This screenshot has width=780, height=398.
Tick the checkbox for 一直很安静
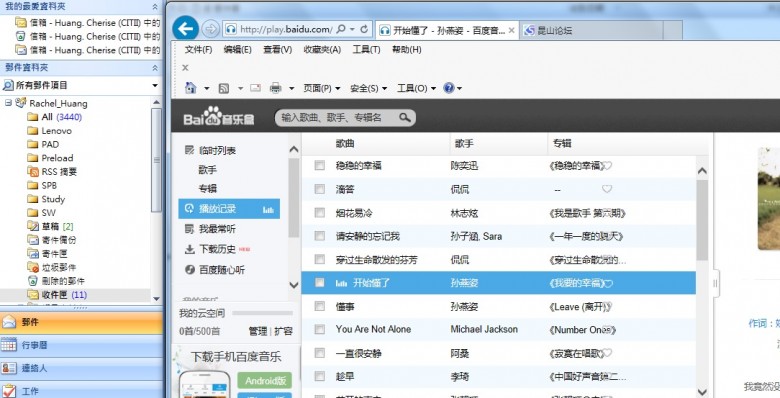[x=320, y=353]
